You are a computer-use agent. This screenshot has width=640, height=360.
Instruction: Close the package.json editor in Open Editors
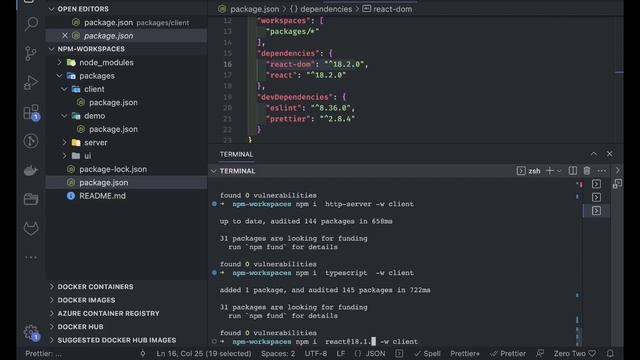pos(64,36)
